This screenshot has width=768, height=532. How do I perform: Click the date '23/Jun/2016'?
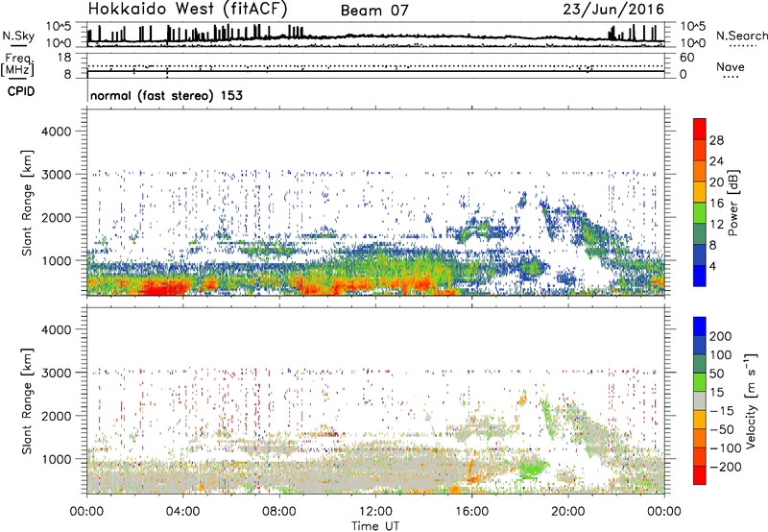pyautogui.click(x=613, y=10)
